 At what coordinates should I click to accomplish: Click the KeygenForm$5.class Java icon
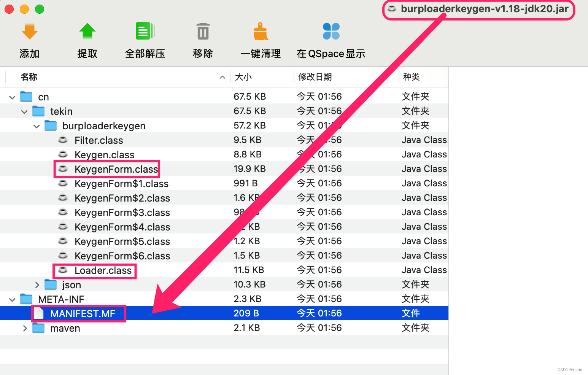click(63, 241)
